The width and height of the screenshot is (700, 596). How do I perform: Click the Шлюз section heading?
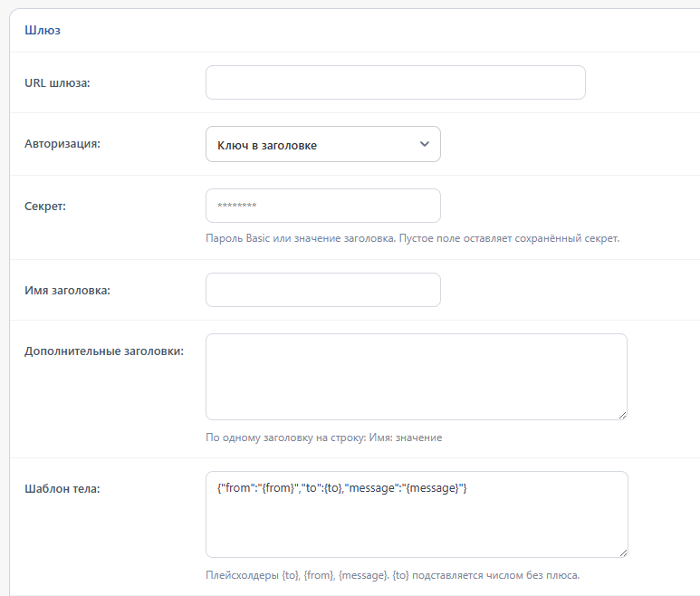coord(43,31)
